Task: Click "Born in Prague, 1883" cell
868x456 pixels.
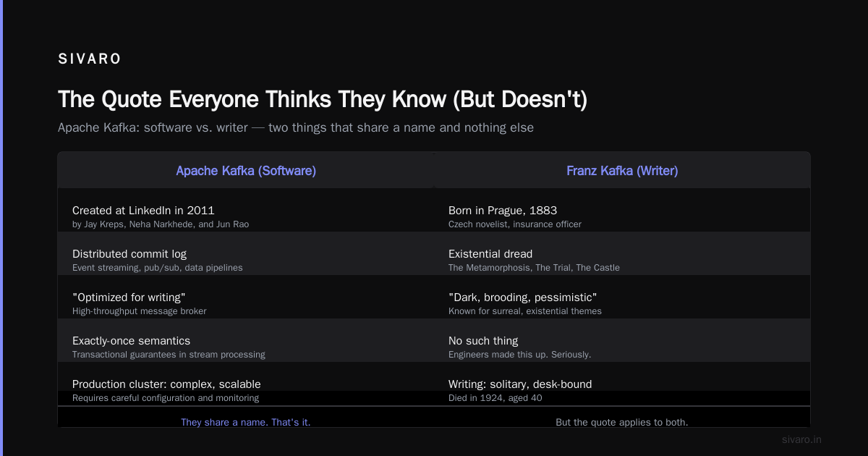Action: (x=503, y=211)
